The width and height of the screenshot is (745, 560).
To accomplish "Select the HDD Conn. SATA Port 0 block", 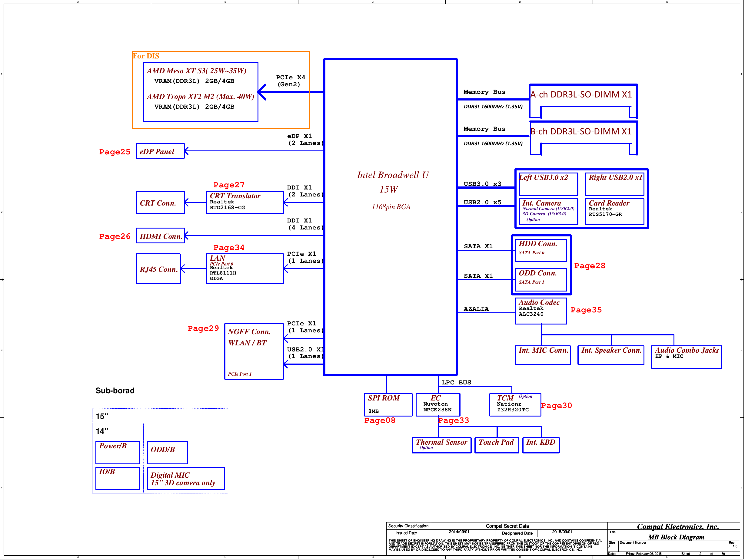I will pos(541,250).
